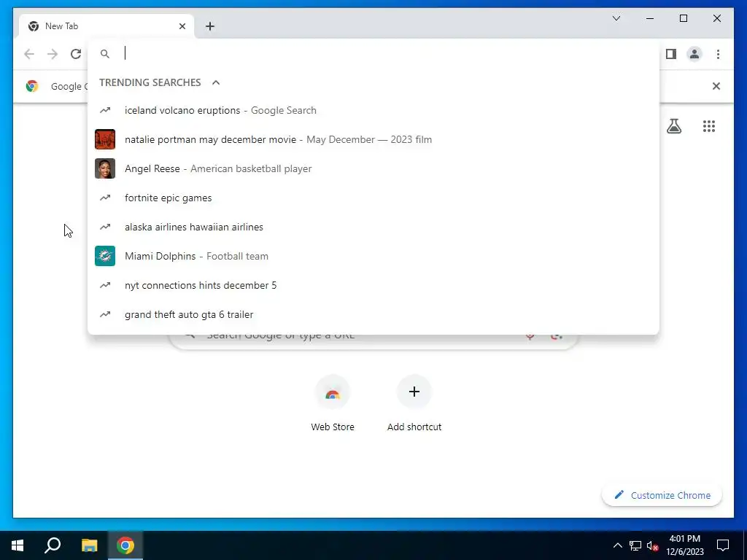Select alaska airlines hawaiian airlines suggestion
This screenshot has width=747, height=560.
[373, 227]
